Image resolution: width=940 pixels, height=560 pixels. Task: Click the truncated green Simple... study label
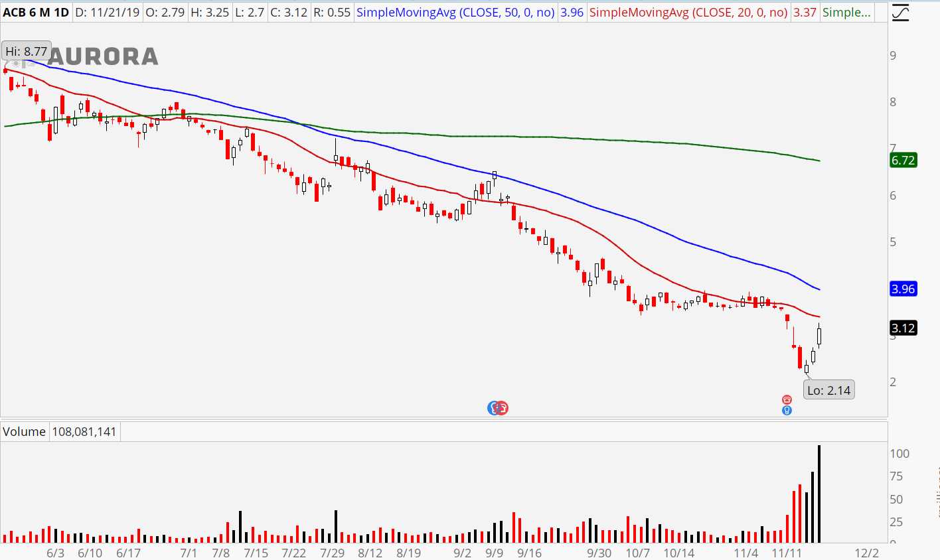[x=846, y=13]
